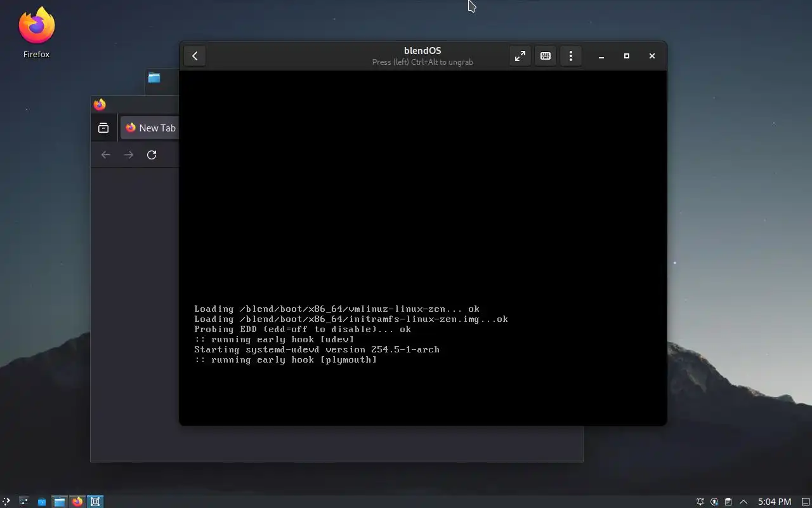The height and width of the screenshot is (508, 812).
Task: Minimize the blendOS window
Action: tap(601, 56)
